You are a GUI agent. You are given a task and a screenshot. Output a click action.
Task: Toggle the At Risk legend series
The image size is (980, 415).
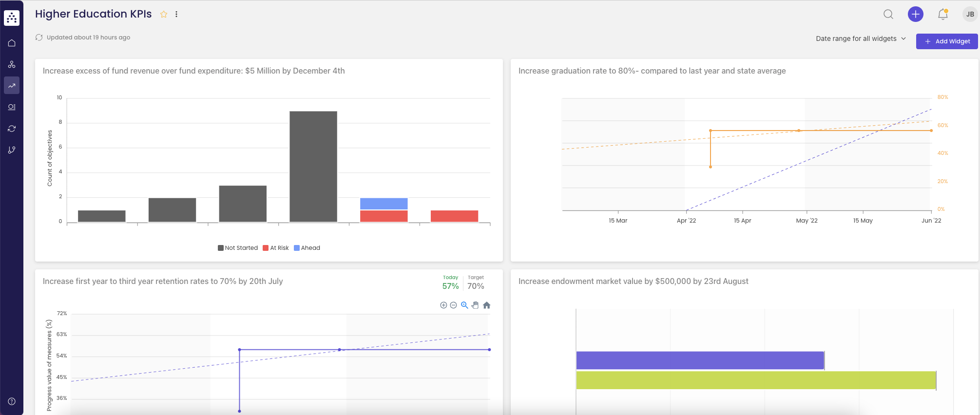tap(276, 248)
